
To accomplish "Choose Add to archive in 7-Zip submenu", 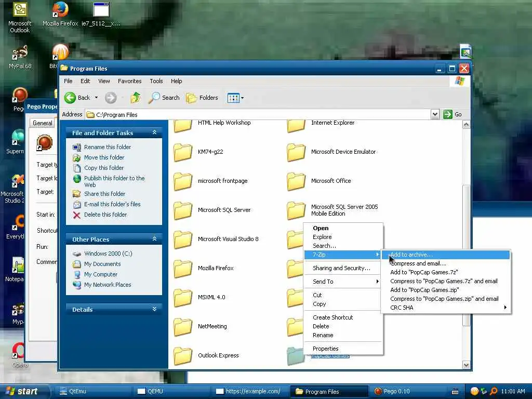I will [446, 255].
